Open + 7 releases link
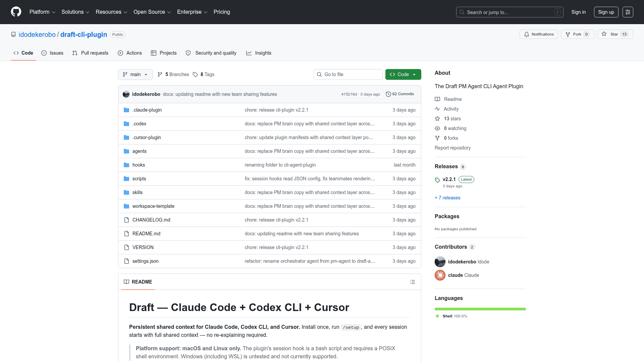Image resolution: width=644 pixels, height=362 pixels. coord(447,198)
